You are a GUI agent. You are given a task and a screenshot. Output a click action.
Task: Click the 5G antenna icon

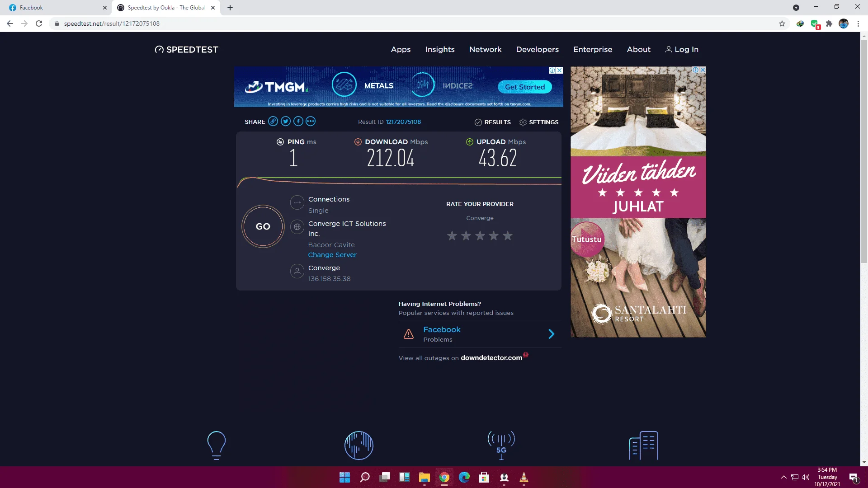point(501,446)
